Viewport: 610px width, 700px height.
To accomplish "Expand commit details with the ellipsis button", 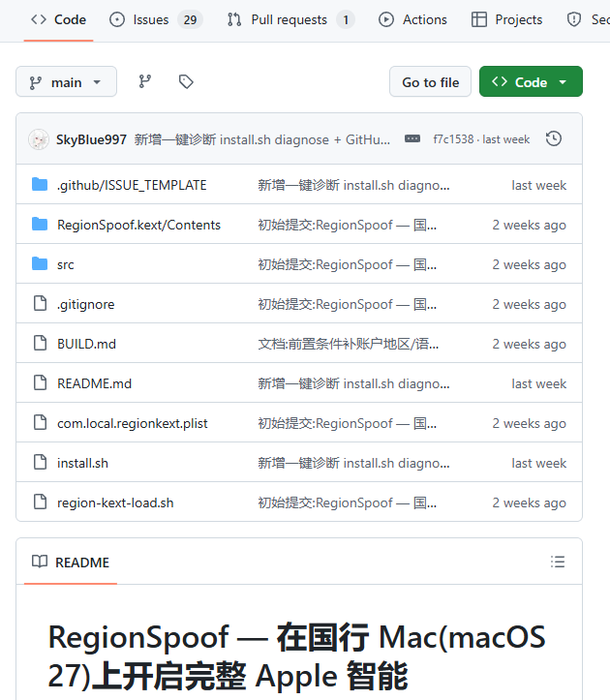I will click(x=412, y=138).
